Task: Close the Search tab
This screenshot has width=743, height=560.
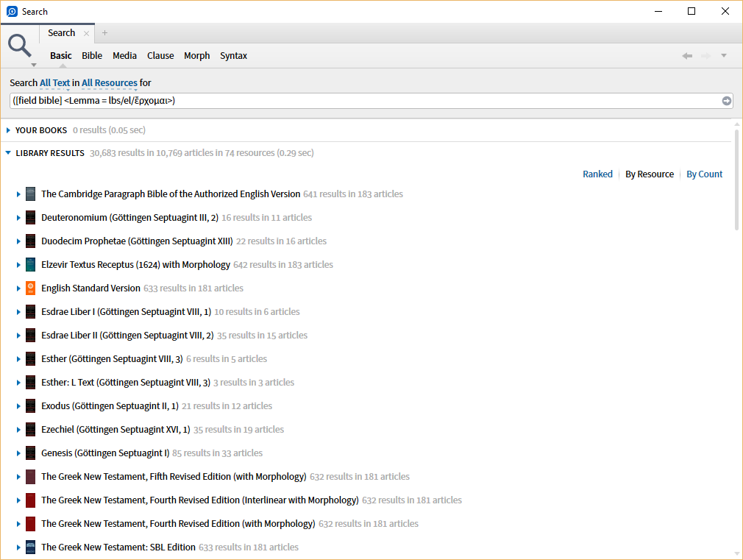Action: (x=86, y=33)
